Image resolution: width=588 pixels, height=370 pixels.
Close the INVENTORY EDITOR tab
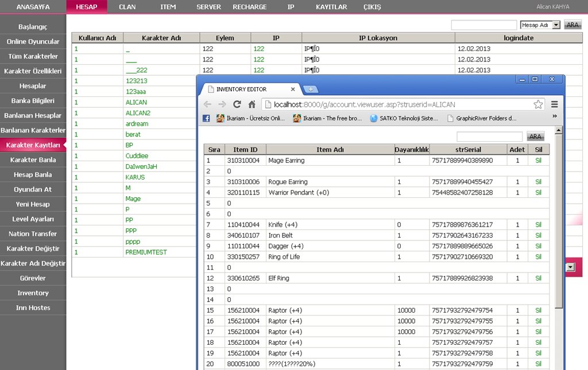293,89
